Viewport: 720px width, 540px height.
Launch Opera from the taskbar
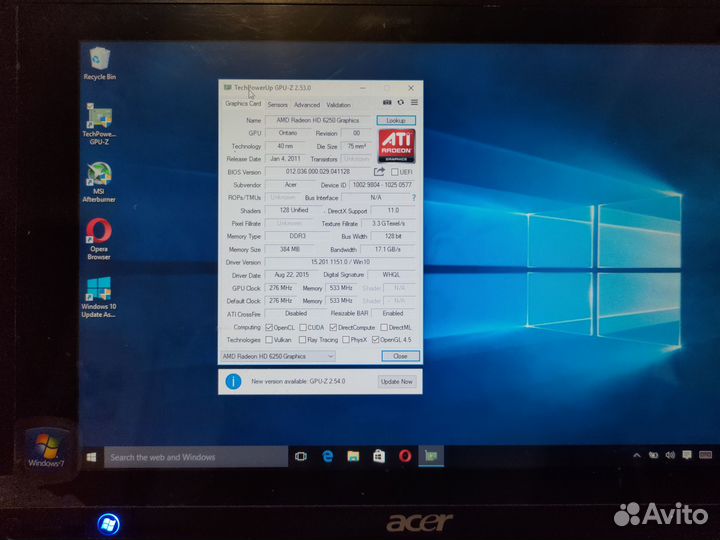[x=405, y=456]
